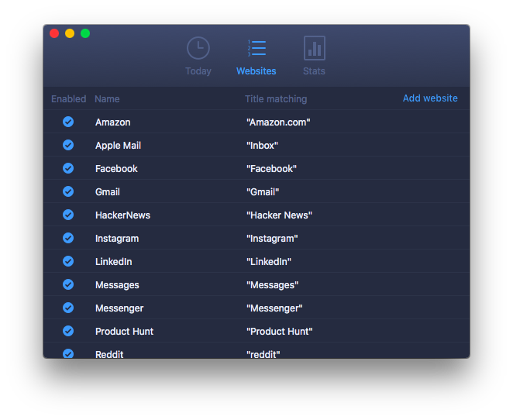Screen dimensions: 513x420
Task: Toggle the Instagram enabled checkmark
Action: (x=68, y=238)
